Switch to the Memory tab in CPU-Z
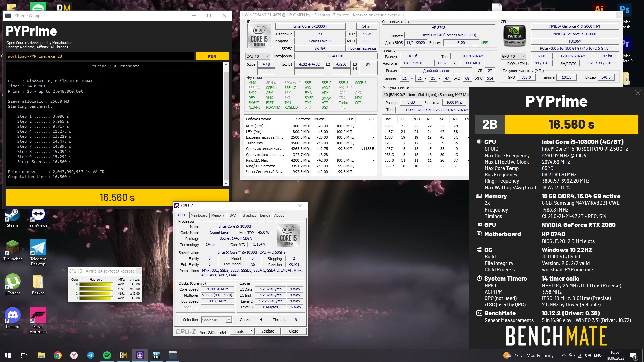 tap(217, 215)
